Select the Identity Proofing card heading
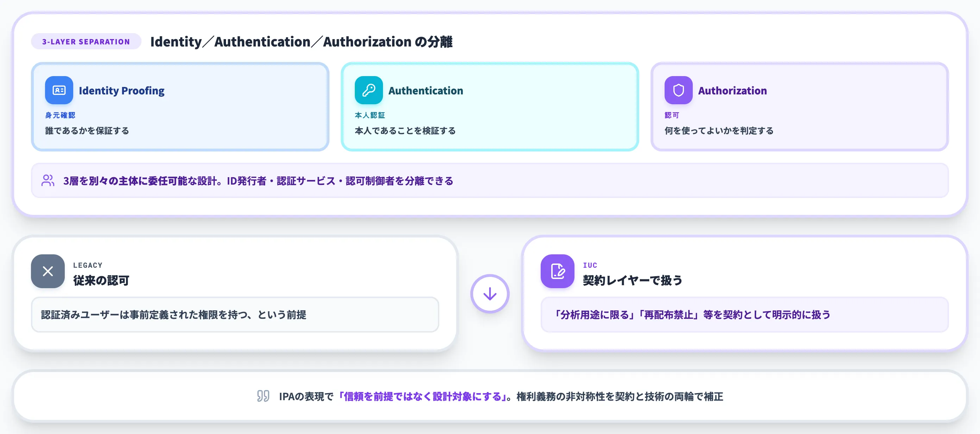Screen dimensions: 980x434 click(x=122, y=91)
